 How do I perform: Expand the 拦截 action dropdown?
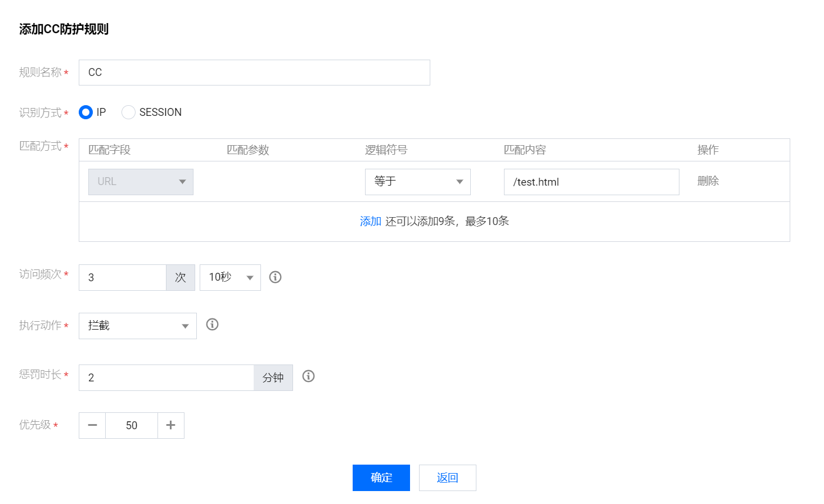pos(138,326)
